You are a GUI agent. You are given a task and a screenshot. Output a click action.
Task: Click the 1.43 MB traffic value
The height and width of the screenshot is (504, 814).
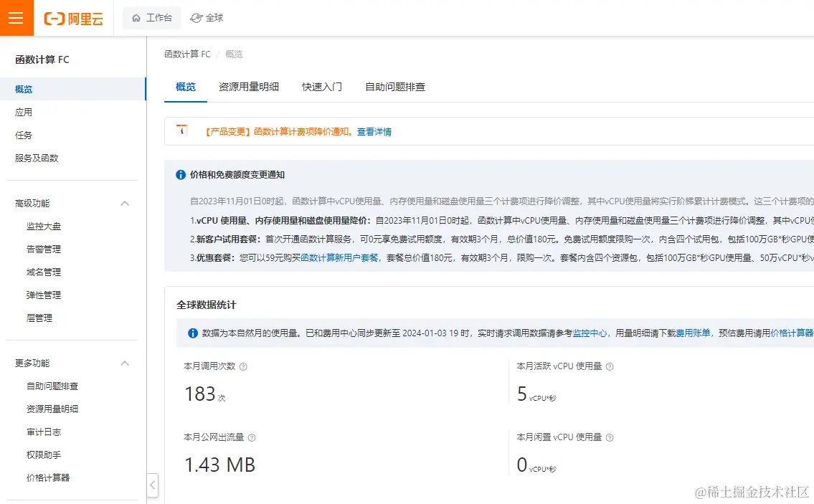click(219, 465)
